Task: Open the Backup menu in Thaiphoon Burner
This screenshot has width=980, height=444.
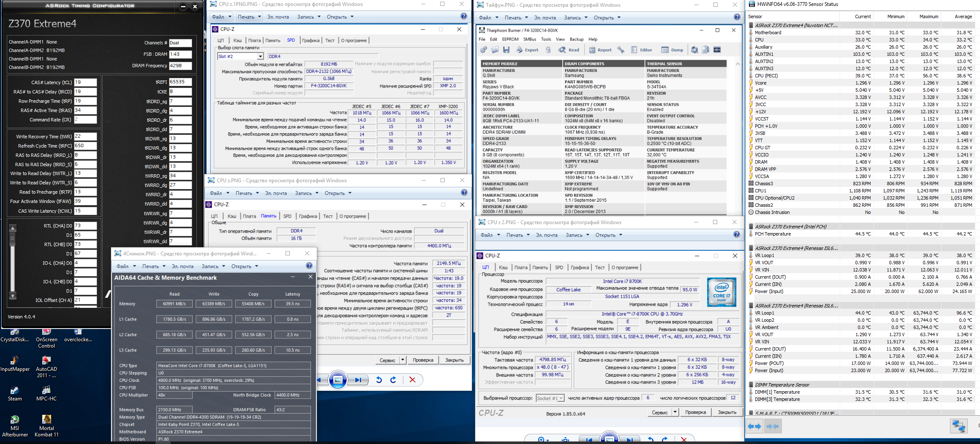Action: (x=577, y=39)
